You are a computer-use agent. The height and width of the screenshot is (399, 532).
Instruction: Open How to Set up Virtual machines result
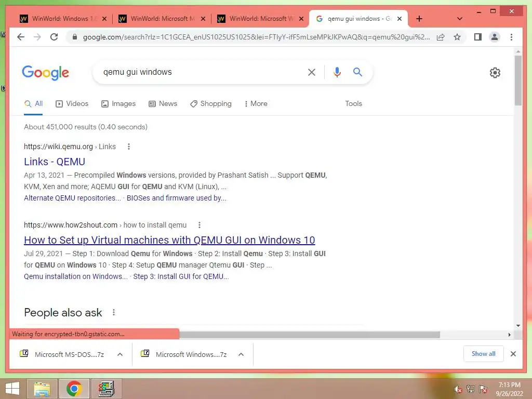[x=169, y=240]
